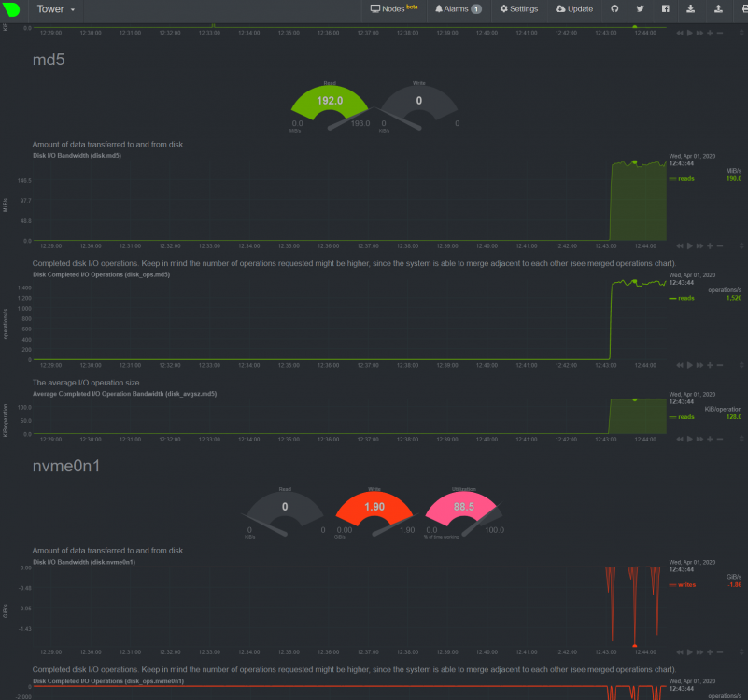
Task: Reset the disk_avgsz.md5 chart with play icon
Action: (690, 440)
